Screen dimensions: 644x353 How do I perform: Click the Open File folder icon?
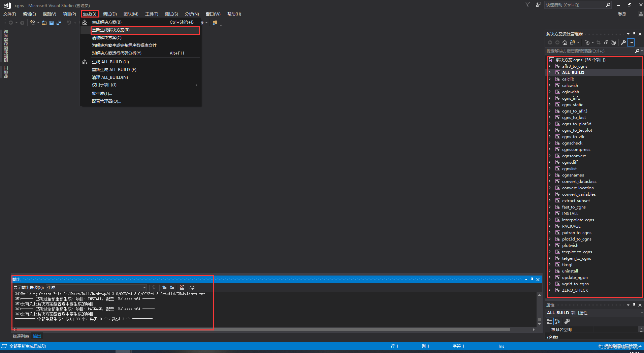click(x=44, y=23)
